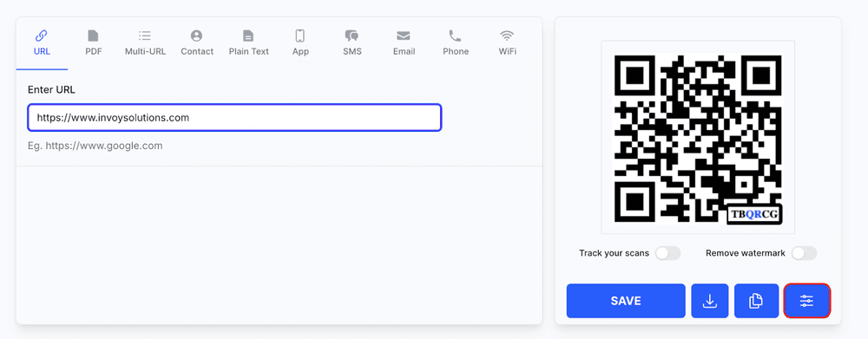868x339 pixels.
Task: Choose the Multi-URL list icon
Action: click(x=144, y=36)
